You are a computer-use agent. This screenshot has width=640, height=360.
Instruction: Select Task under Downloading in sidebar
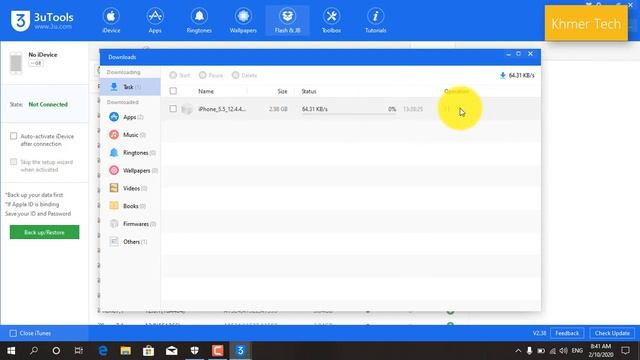click(130, 87)
